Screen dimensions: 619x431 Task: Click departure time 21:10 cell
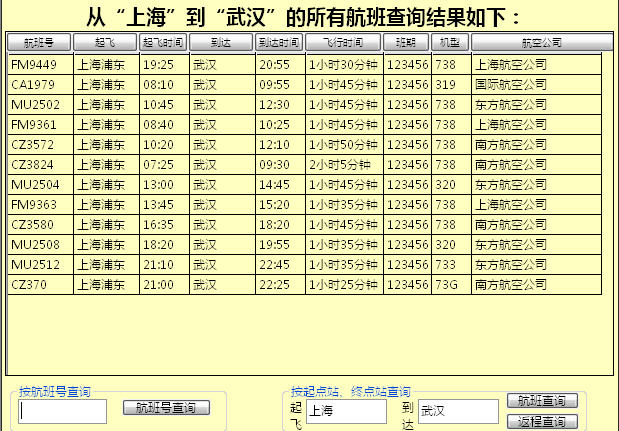164,264
